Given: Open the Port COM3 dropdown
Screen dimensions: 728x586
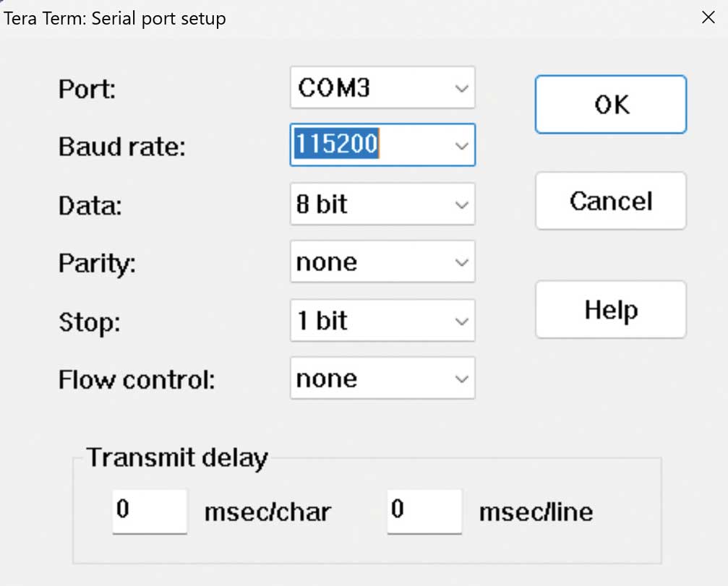Looking at the screenshot, I should click(382, 88).
